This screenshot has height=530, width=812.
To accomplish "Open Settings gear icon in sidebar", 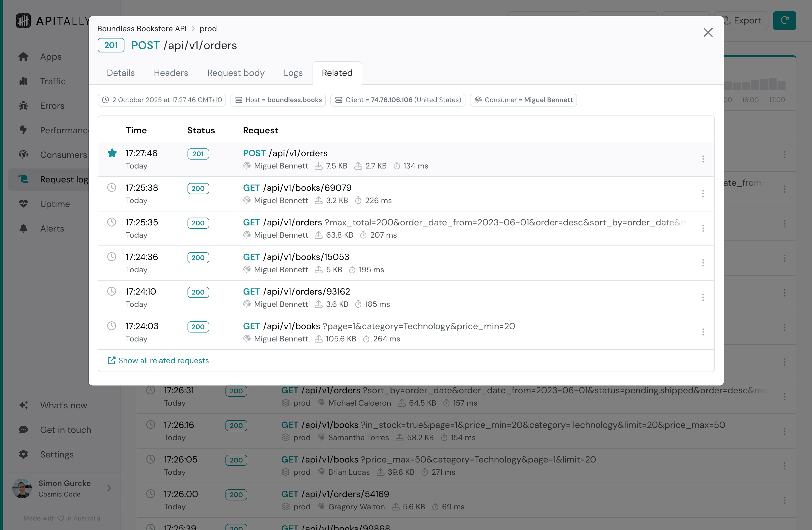I will [x=23, y=454].
